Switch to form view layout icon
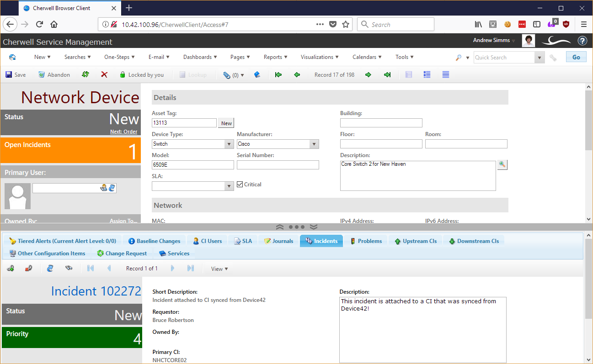 point(409,74)
